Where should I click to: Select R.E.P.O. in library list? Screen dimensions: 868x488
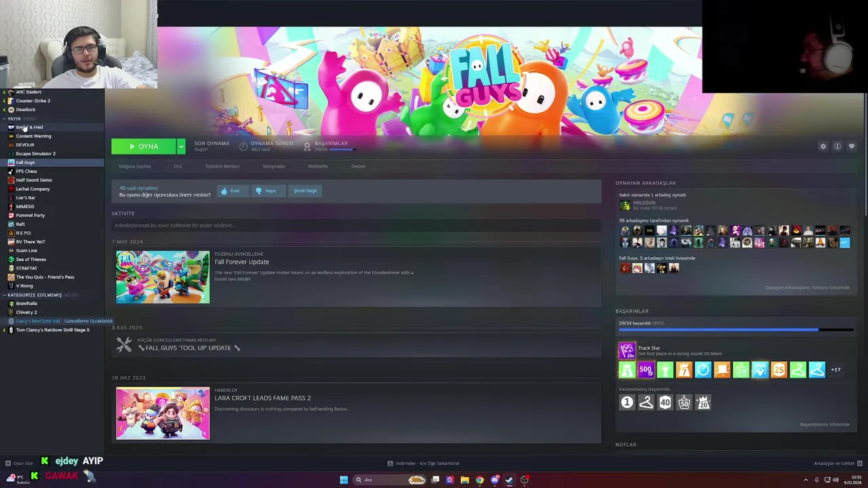(x=23, y=232)
